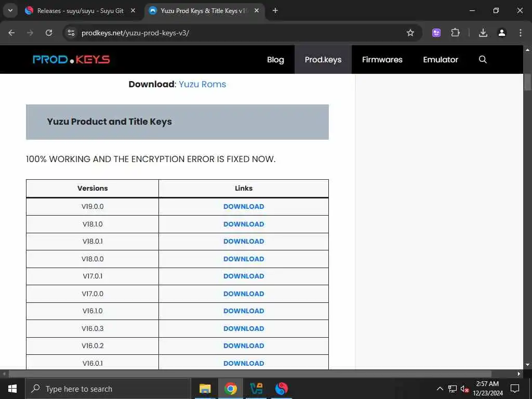The image size is (532, 399).
Task: Download the V17.0.0 keys
Action: pyautogui.click(x=244, y=294)
